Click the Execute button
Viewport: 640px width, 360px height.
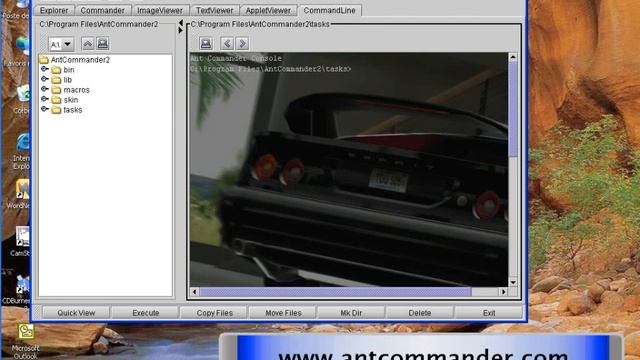pos(146,313)
